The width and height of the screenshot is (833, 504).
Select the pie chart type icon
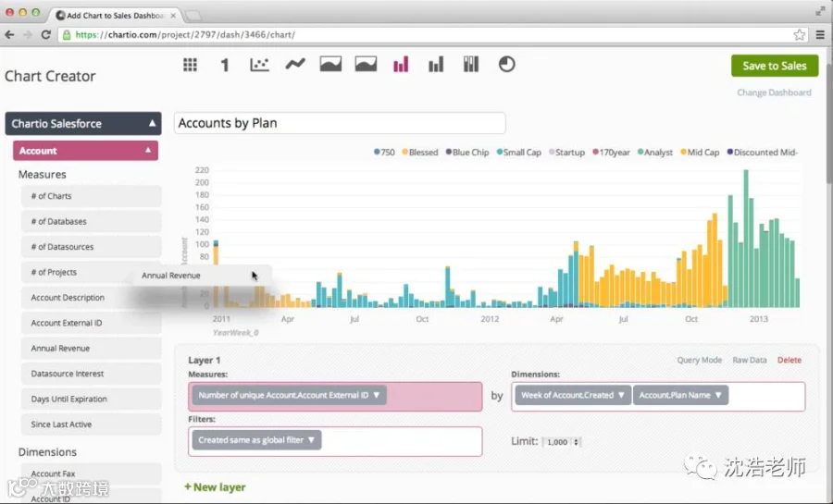pos(506,64)
